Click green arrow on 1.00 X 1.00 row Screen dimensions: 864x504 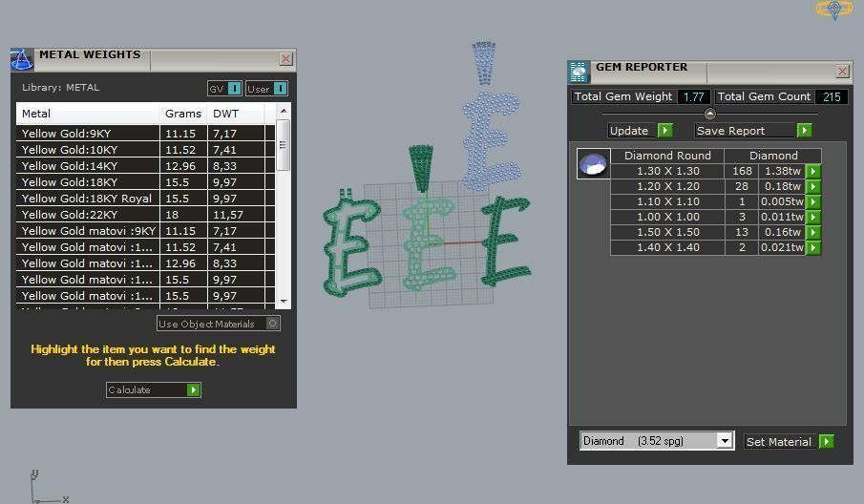(812, 217)
